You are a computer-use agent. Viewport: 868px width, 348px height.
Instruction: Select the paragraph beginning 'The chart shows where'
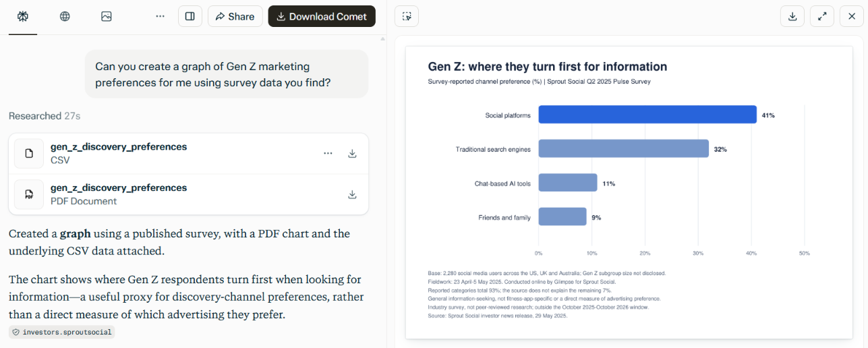click(x=186, y=297)
